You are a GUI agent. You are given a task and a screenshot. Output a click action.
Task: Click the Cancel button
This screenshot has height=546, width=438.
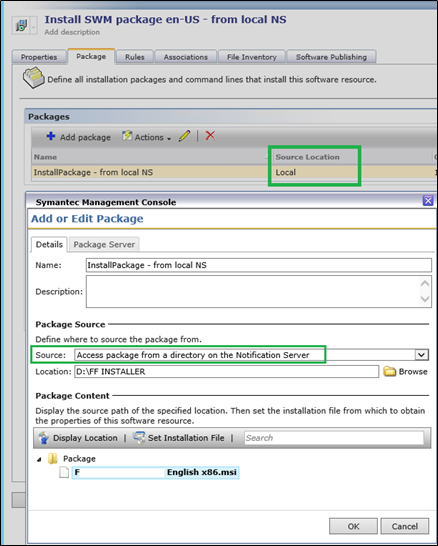pos(405,526)
